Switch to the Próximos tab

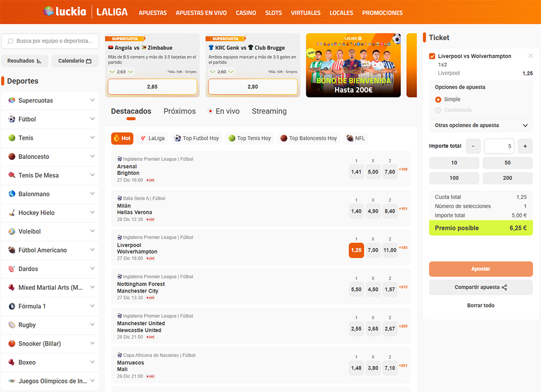pyautogui.click(x=180, y=111)
